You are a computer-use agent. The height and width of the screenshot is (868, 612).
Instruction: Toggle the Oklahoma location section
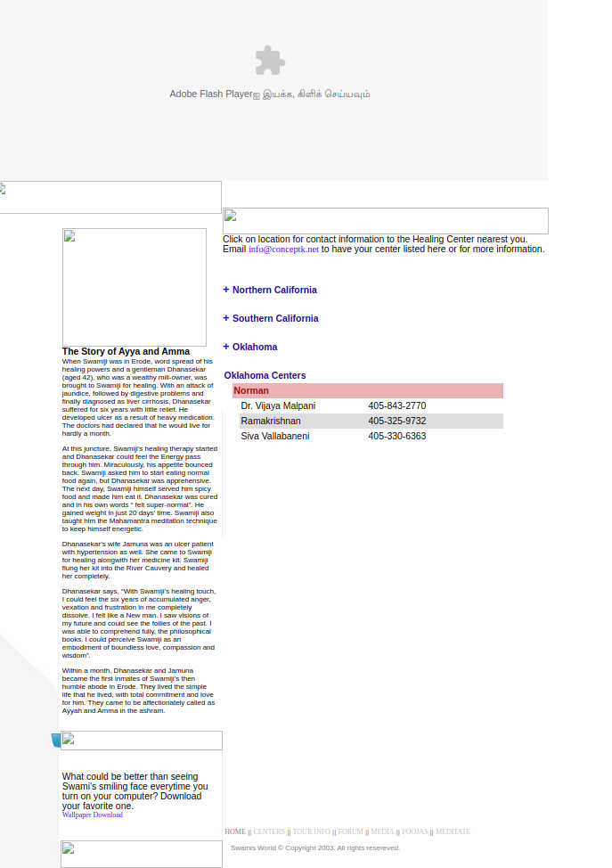pyautogui.click(x=254, y=347)
